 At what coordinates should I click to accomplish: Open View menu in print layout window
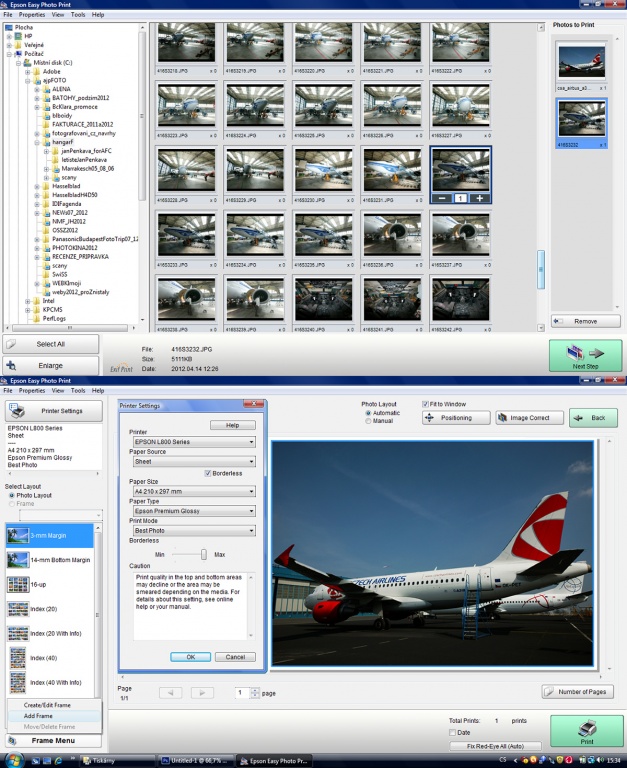pyautogui.click(x=58, y=390)
